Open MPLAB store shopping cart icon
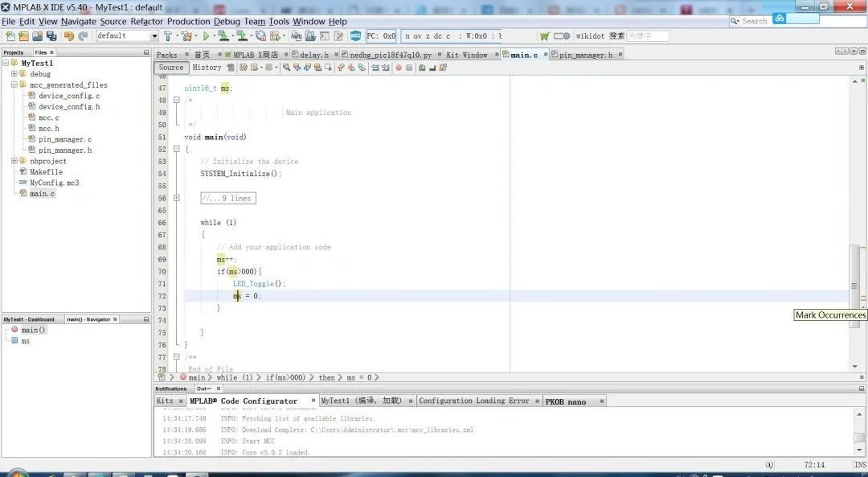Viewport: 868px width, 477px height. [x=545, y=36]
